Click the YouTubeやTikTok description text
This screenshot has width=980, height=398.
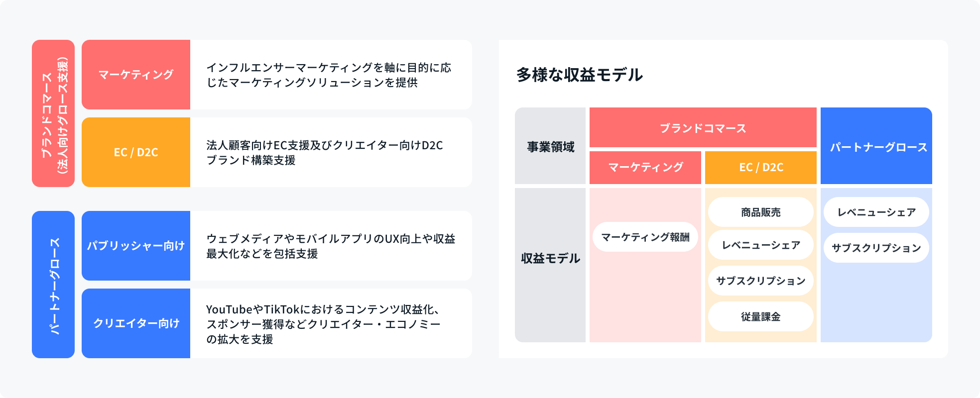pyautogui.click(x=324, y=324)
